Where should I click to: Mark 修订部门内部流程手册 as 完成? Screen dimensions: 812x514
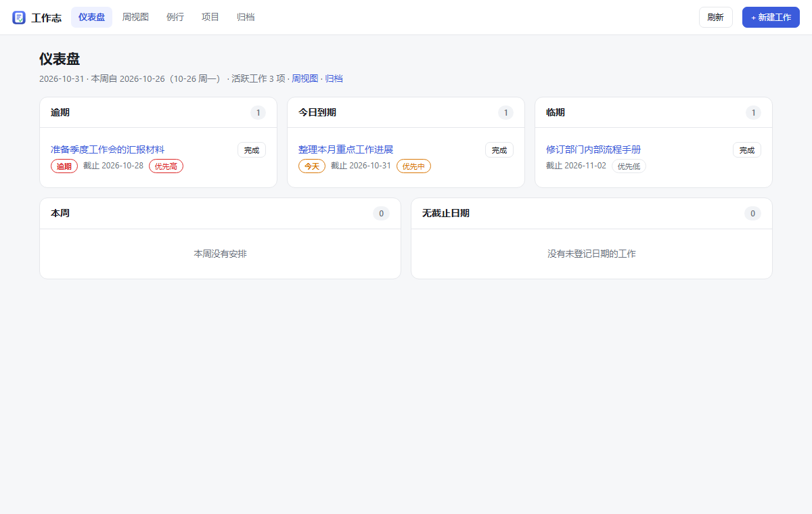tap(747, 150)
